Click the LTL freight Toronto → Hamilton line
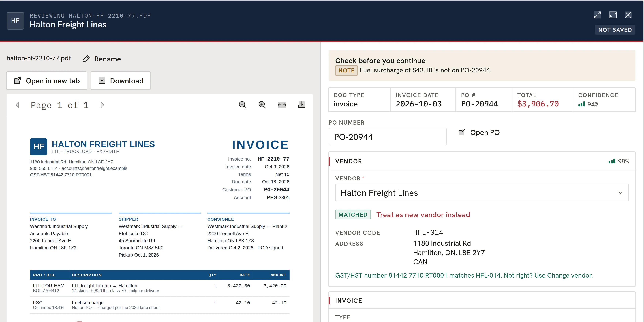Viewport: 644px width, 322px height. click(x=159, y=288)
